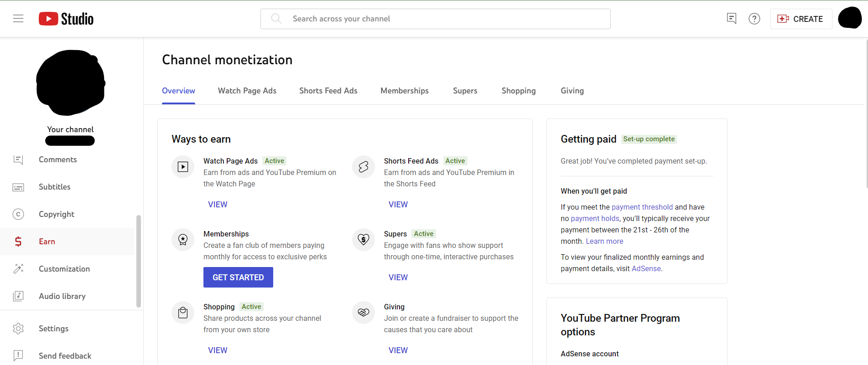Click the Subtitles sidebar icon
This screenshot has width=868, height=365.
coord(18,187)
